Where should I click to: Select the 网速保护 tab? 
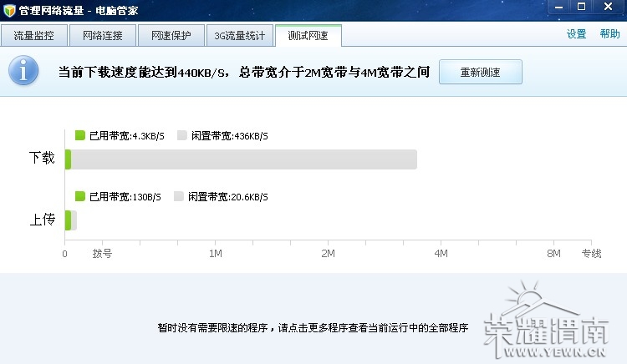pos(171,36)
